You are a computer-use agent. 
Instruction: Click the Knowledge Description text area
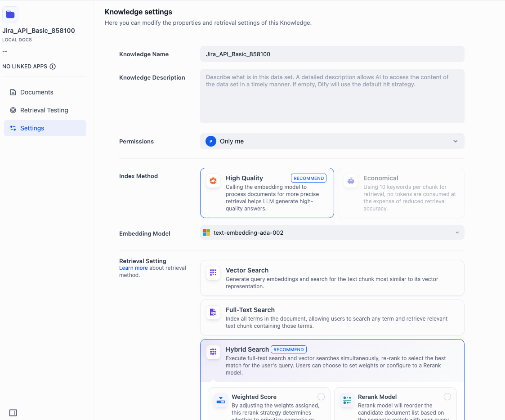(x=332, y=96)
